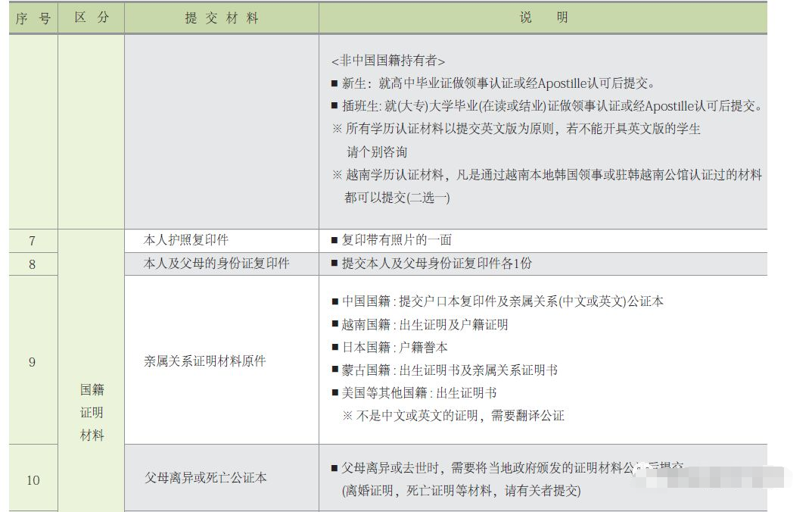812x512 pixels.
Task: Select row number 10 cell
Action: [33, 479]
